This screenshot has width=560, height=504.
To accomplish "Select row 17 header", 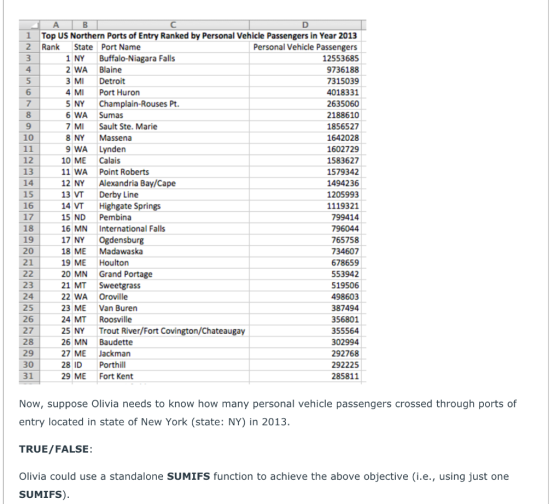I will (x=30, y=217).
